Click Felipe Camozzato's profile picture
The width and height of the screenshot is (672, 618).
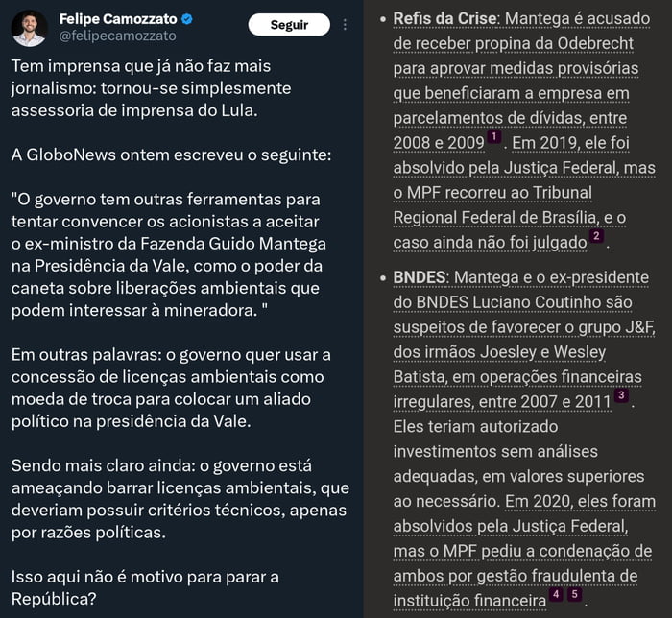coord(29,28)
